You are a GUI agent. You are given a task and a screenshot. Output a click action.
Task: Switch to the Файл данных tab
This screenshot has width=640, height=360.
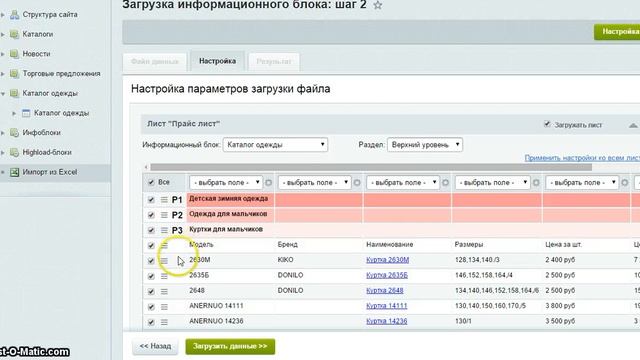155,62
